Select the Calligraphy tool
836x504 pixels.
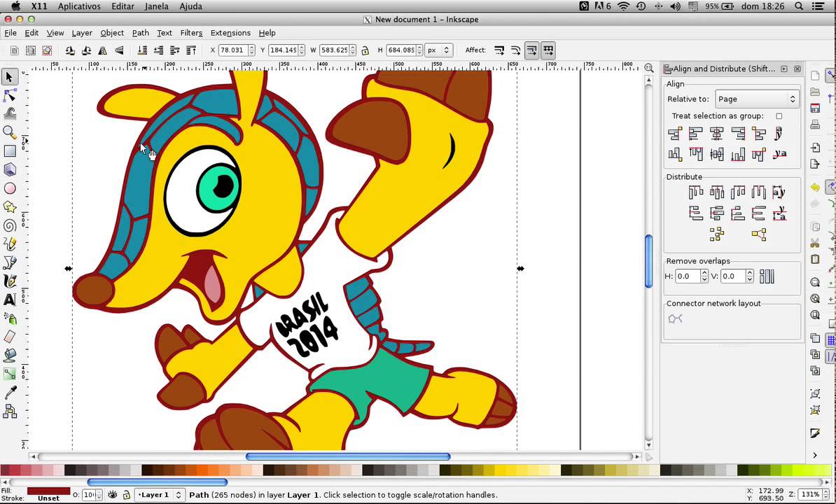(10, 281)
